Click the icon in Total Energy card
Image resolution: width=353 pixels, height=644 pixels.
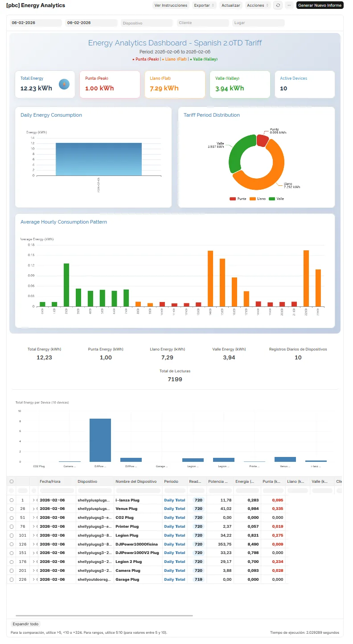click(64, 84)
